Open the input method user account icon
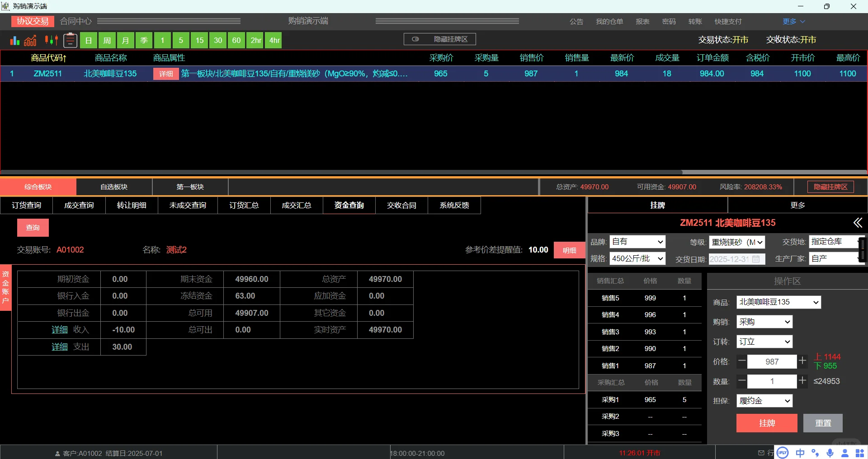 point(844,453)
